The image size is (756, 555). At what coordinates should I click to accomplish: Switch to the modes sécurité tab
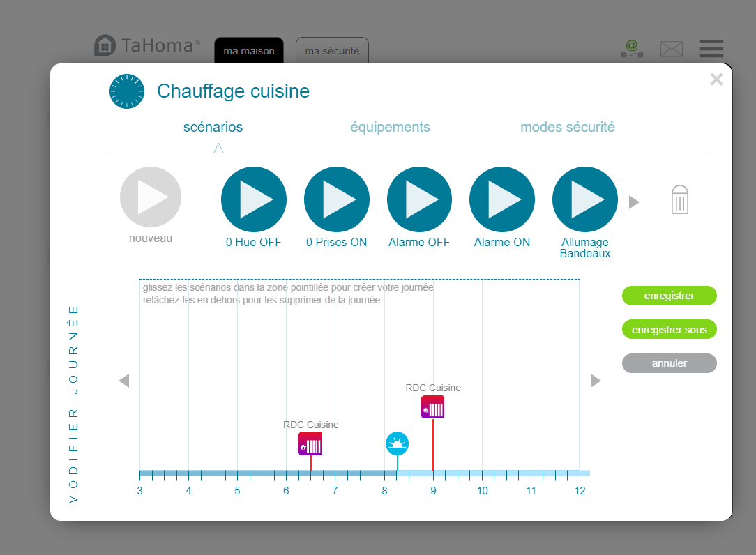pos(567,128)
